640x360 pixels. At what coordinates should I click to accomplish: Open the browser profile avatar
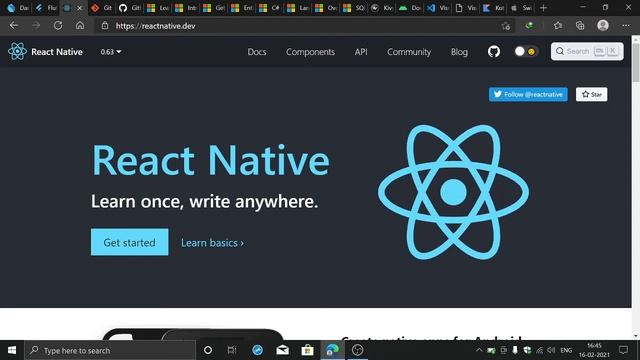click(x=603, y=25)
